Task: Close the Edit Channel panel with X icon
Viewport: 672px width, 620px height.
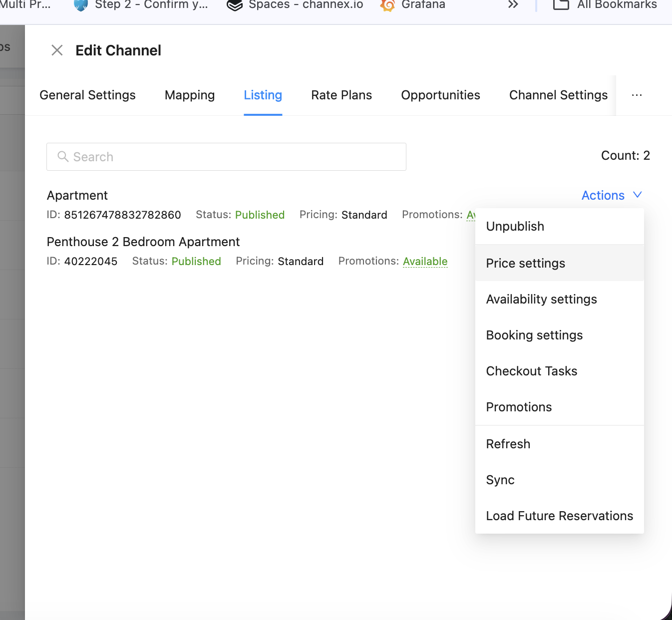Action: (57, 50)
